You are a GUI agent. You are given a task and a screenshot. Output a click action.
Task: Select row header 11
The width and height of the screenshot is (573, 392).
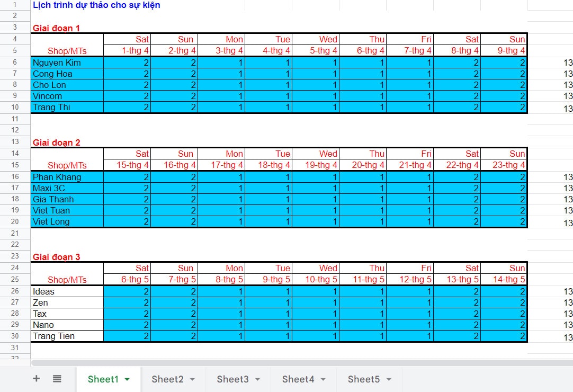15,119
